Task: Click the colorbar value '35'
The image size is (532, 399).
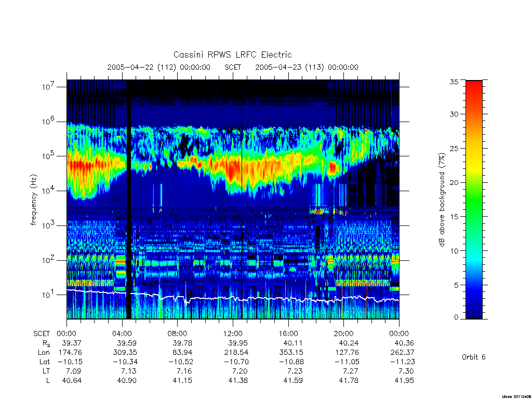Action: 454,82
